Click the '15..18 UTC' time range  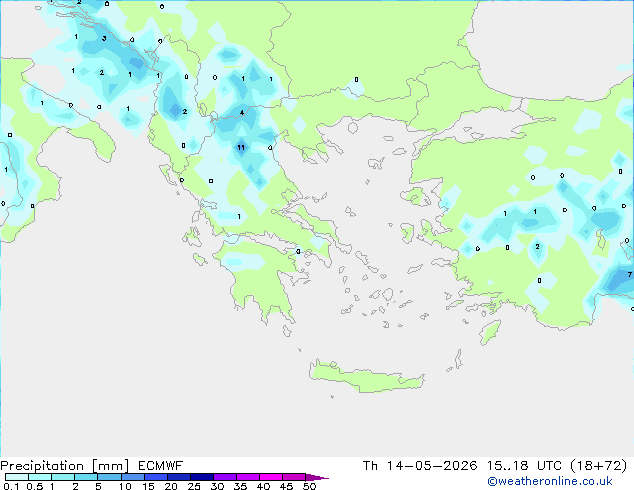click(x=524, y=466)
